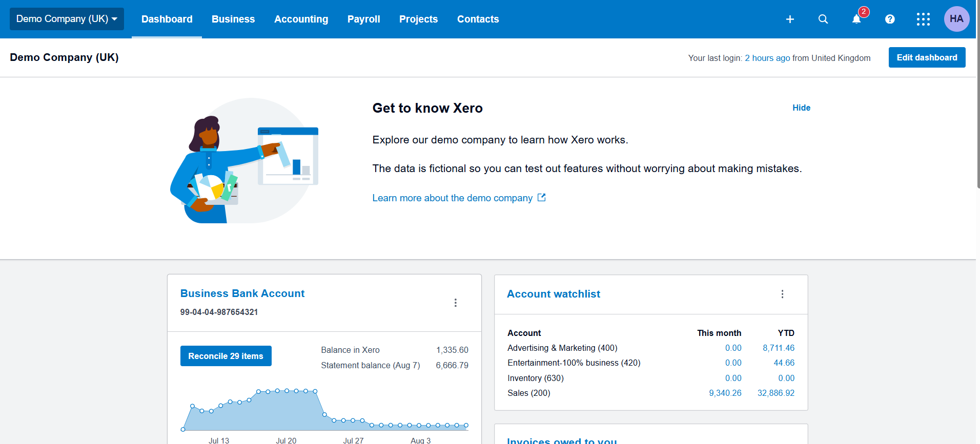The width and height of the screenshot is (980, 444).
Task: Expand the Demo Company (UK) organisation switcher
Action: point(67,19)
